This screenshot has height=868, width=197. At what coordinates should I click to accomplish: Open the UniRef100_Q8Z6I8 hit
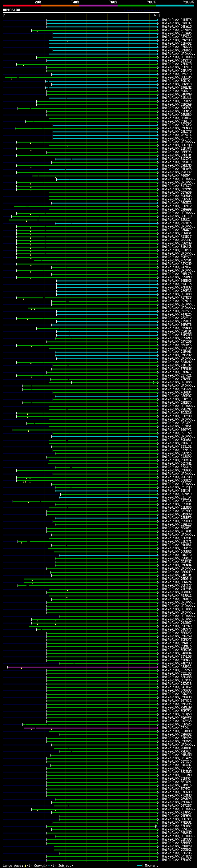click(x=176, y=684)
